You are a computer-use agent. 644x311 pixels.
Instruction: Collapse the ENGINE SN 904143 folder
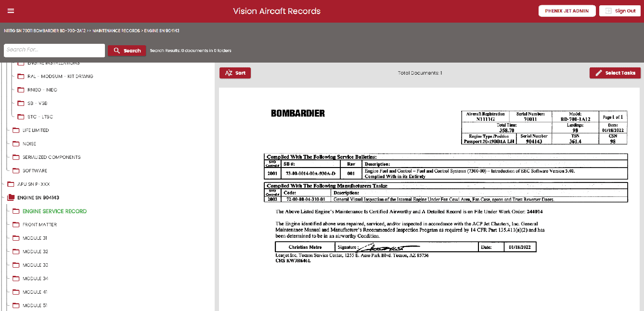click(38, 198)
